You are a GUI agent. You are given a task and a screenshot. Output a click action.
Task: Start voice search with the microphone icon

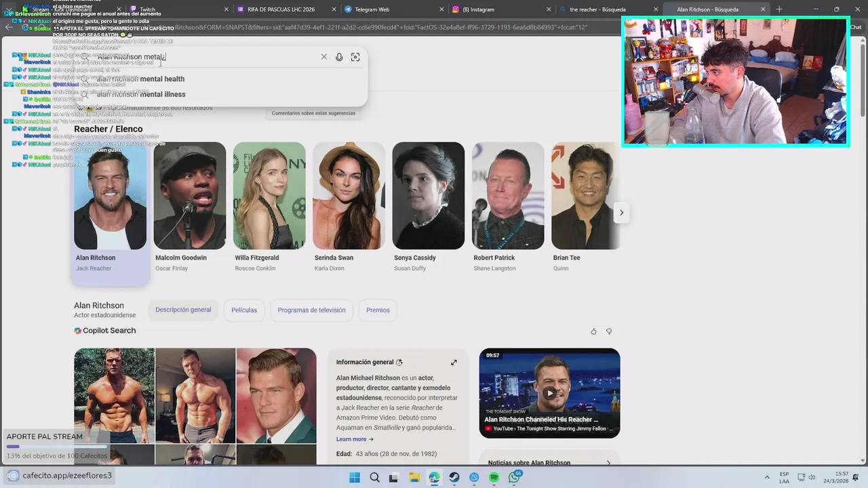[x=339, y=57]
